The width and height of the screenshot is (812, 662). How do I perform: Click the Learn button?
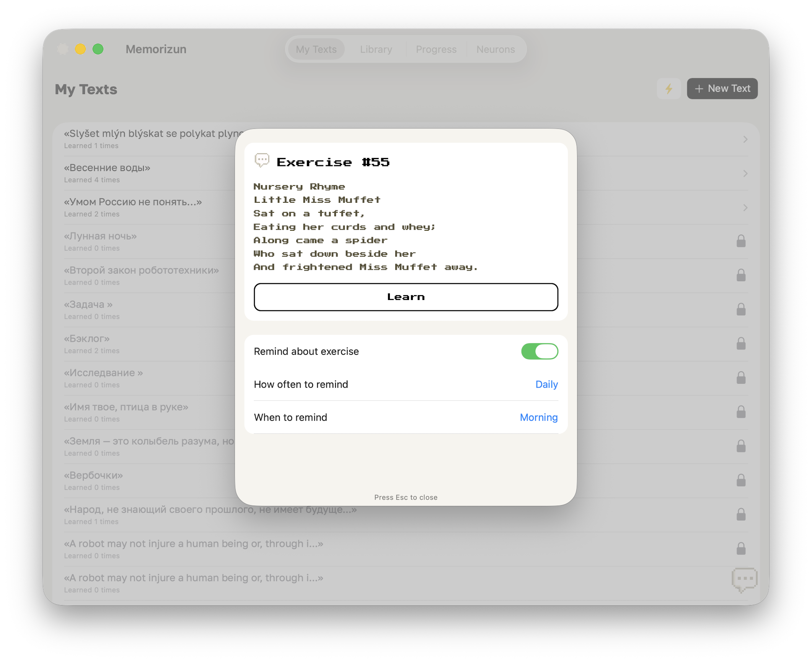[406, 297]
